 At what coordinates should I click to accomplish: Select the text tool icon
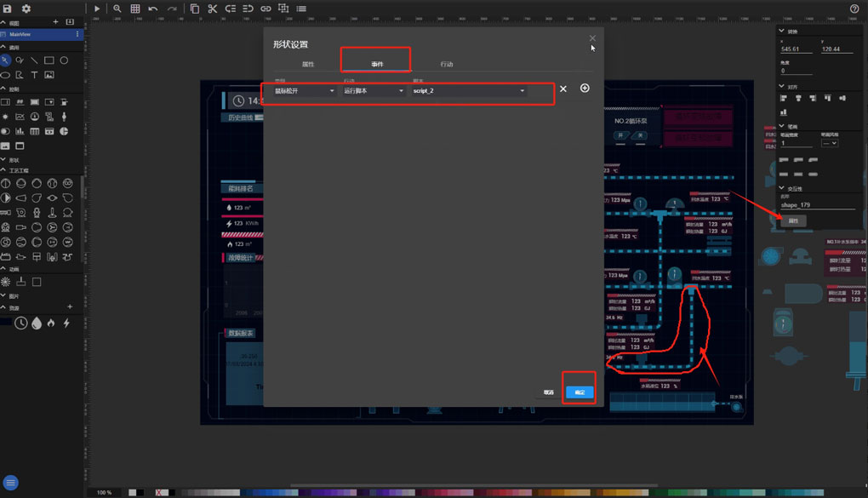tap(34, 75)
